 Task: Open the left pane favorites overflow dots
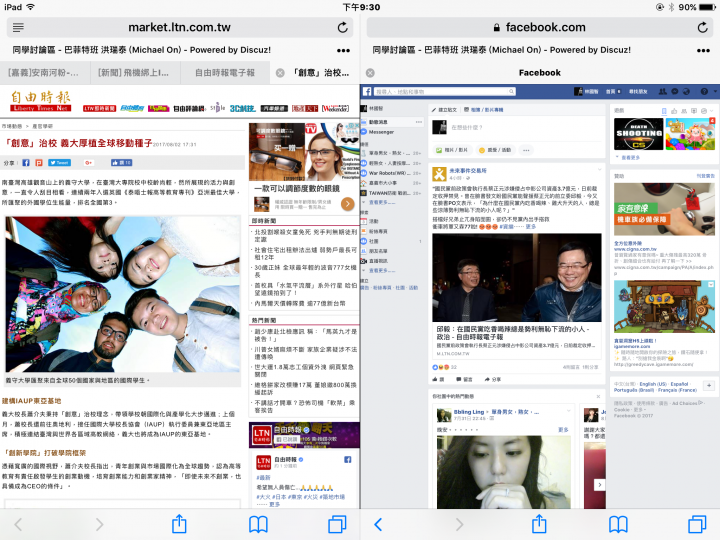[x=343, y=50]
